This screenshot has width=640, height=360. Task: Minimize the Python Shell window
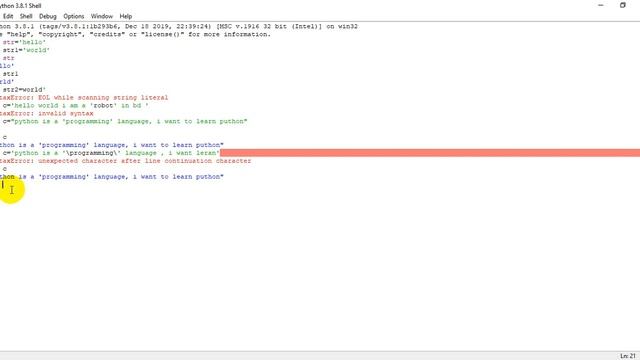pyautogui.click(x=601, y=5)
